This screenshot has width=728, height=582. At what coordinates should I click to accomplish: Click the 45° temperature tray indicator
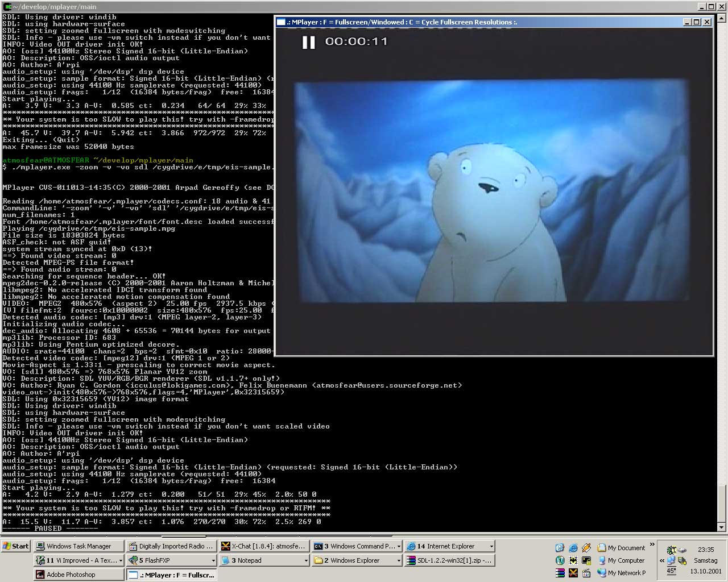(x=671, y=571)
